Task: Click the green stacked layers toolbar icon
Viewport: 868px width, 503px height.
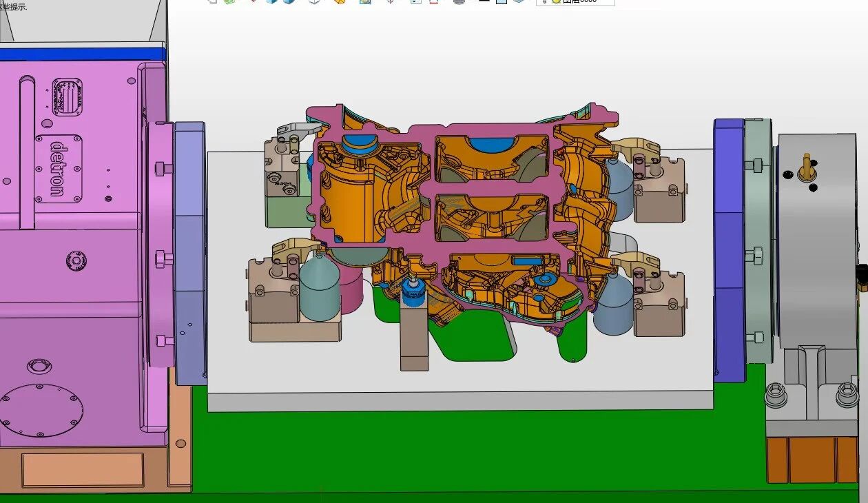Action: click(229, 2)
